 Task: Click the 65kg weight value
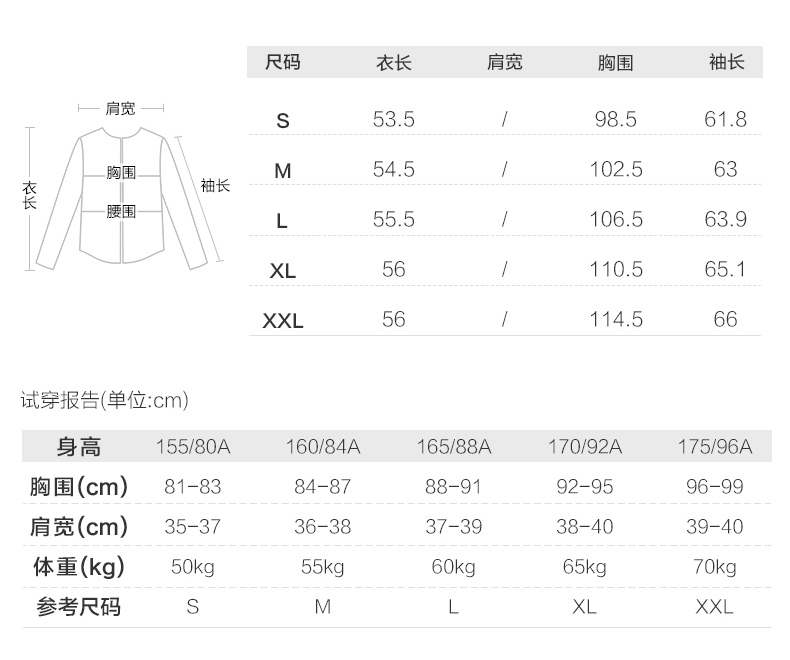(584, 567)
